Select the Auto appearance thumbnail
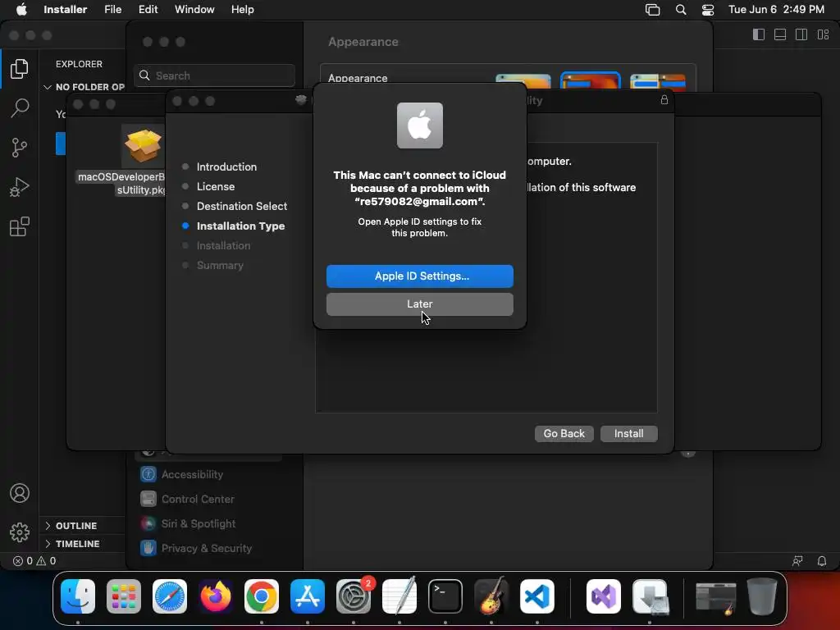This screenshot has width=840, height=630. pos(657,81)
